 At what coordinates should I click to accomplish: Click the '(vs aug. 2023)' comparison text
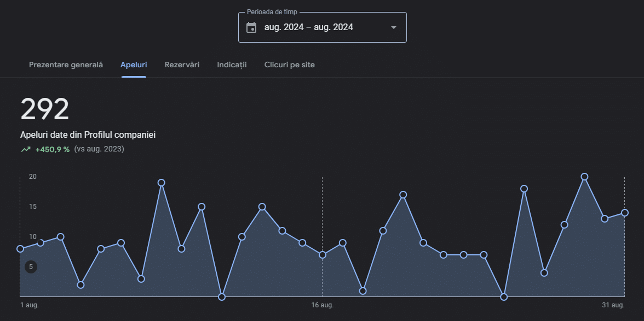coord(99,149)
